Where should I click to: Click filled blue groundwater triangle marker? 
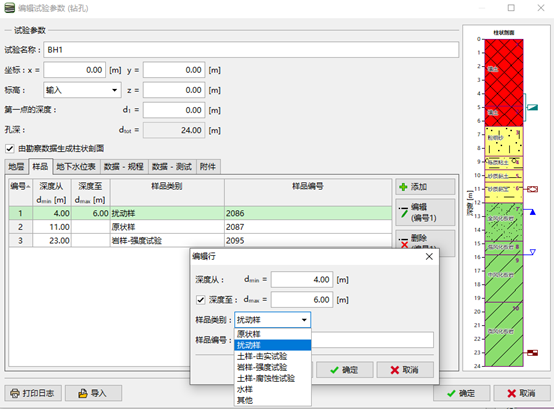(x=532, y=212)
